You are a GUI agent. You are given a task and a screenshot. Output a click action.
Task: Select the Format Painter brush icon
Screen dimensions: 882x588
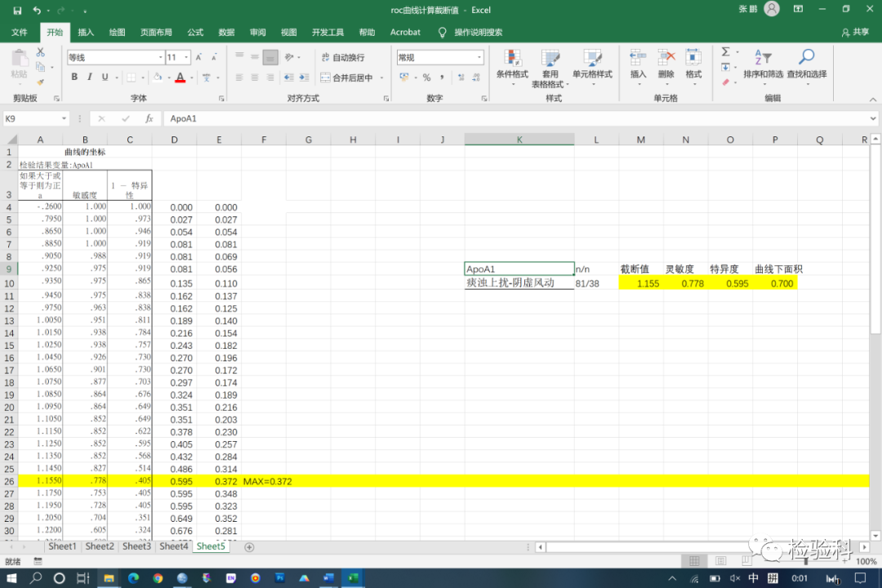(40, 82)
